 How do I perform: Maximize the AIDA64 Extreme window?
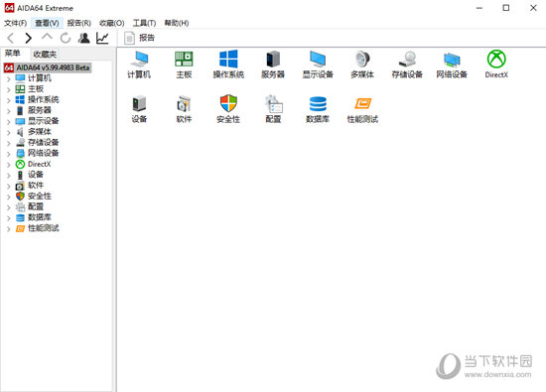[506, 8]
